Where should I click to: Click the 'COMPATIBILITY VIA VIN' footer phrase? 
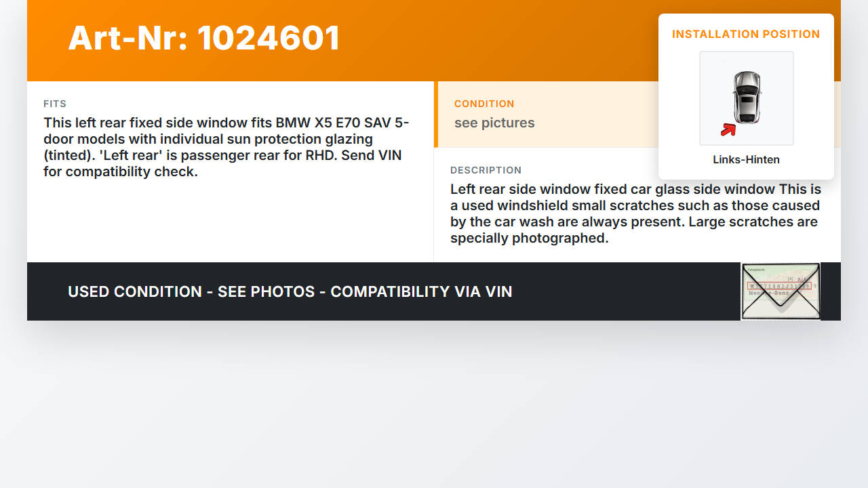(x=421, y=291)
